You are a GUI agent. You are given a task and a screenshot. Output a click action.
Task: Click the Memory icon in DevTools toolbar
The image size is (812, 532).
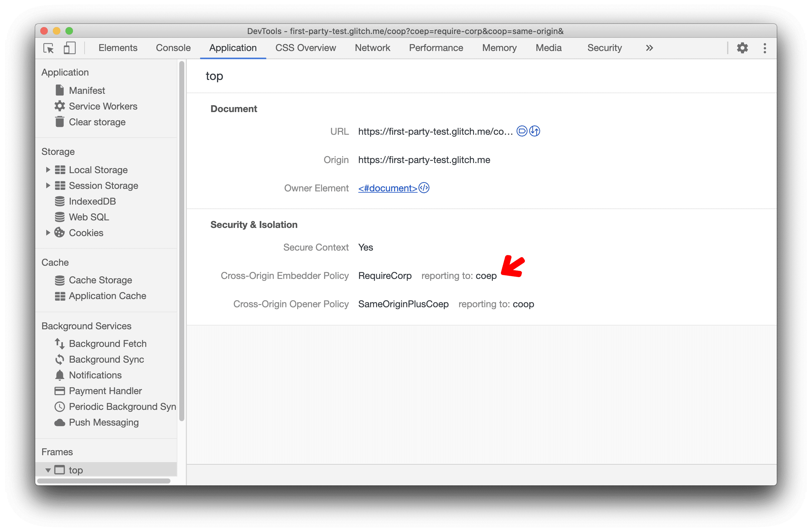(500, 48)
